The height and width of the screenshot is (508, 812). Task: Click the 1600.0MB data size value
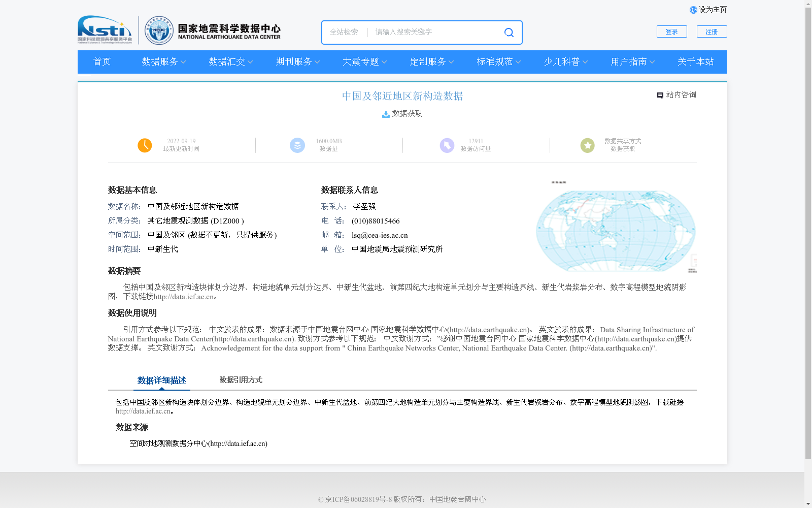tap(329, 141)
